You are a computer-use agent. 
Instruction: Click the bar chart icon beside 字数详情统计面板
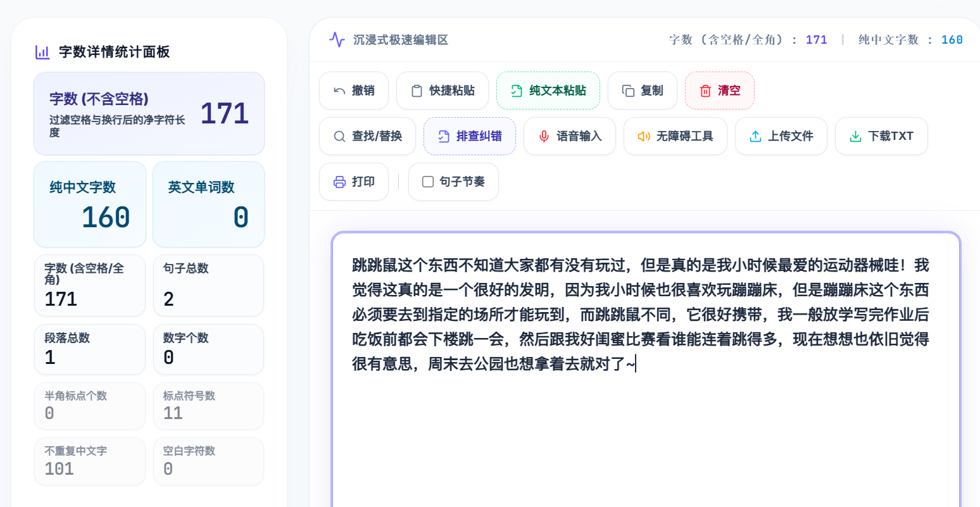point(42,52)
